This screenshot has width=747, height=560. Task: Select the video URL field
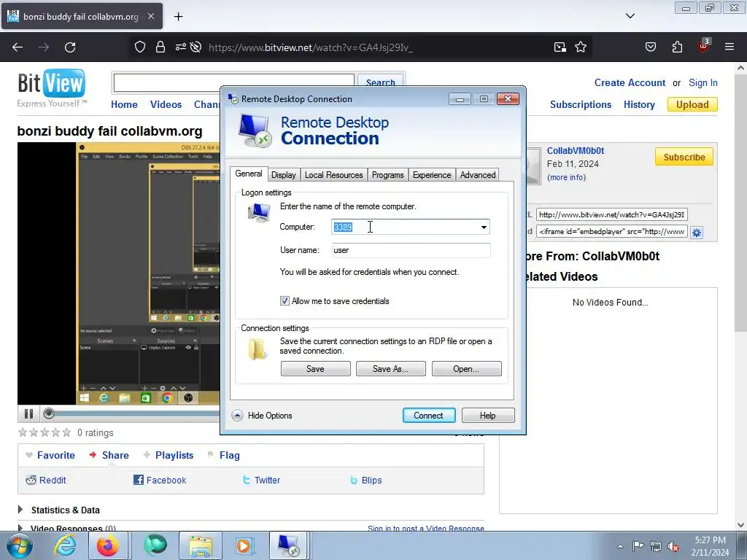point(612,215)
